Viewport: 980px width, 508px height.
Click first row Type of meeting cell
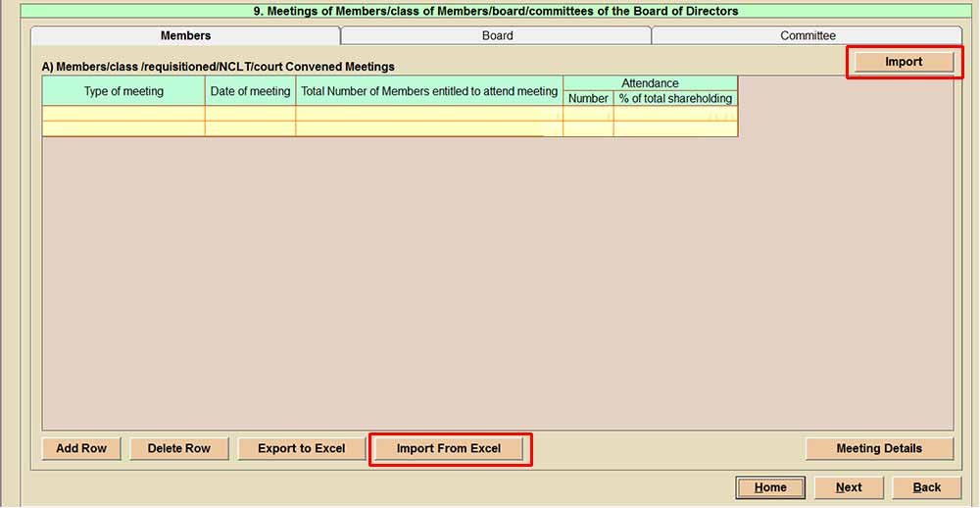(123, 114)
